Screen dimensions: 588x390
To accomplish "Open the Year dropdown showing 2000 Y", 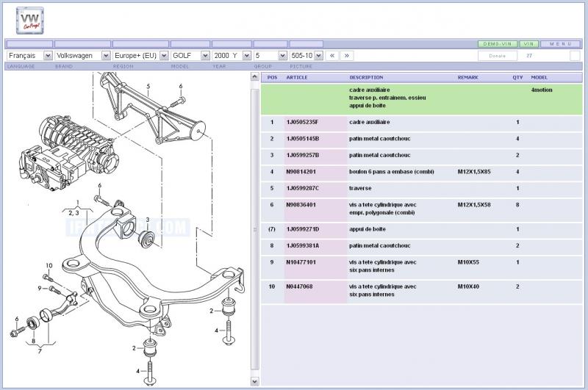I will (232, 55).
